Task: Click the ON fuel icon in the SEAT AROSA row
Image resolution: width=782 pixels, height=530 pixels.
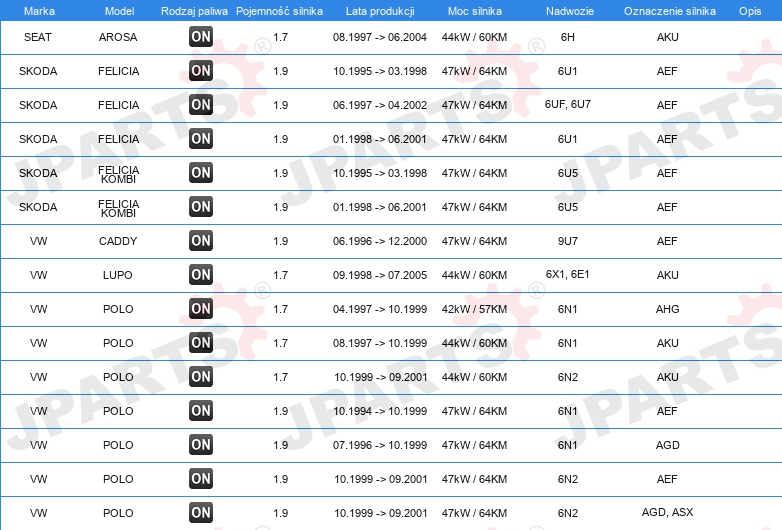Action: pos(200,36)
